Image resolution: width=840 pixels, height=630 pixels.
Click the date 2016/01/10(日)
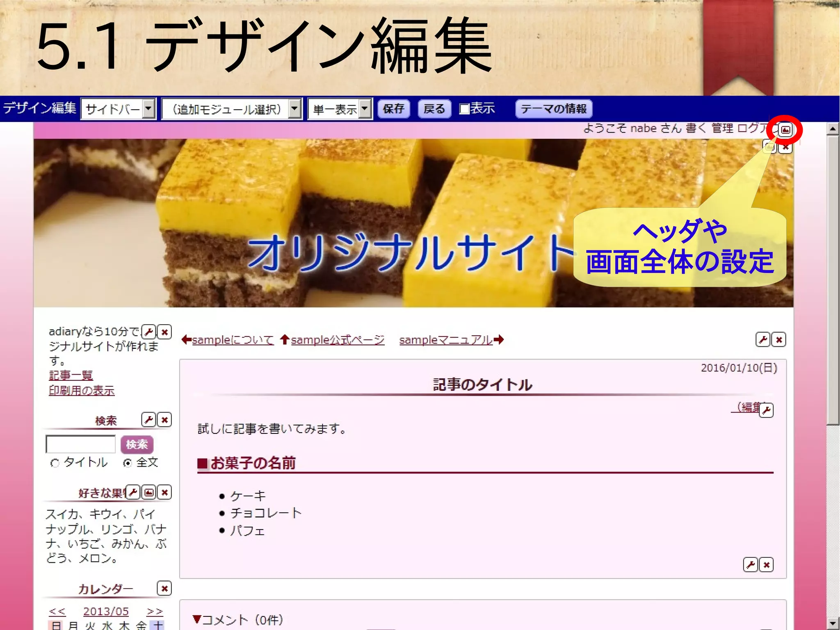pos(739,368)
